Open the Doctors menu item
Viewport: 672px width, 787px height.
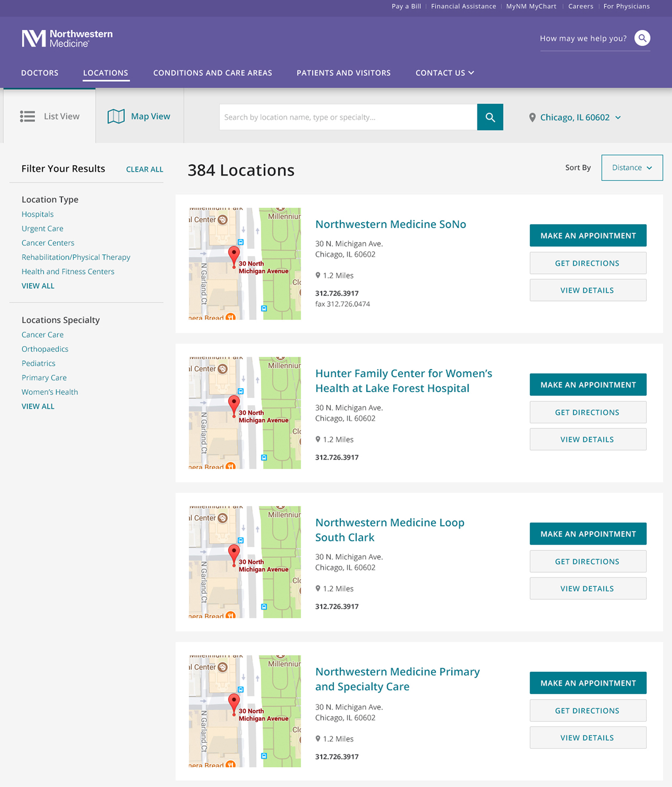pos(40,73)
